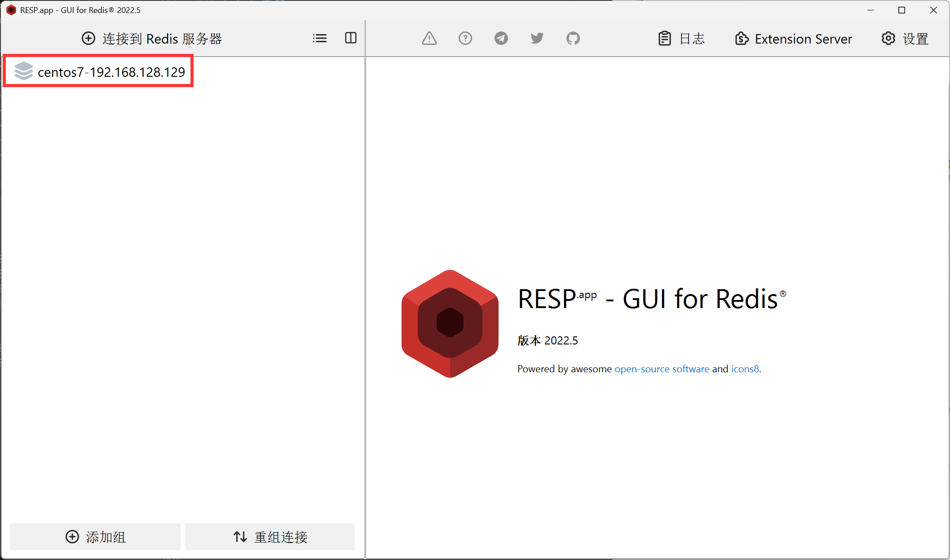Click the warning triangle report icon

tap(429, 39)
